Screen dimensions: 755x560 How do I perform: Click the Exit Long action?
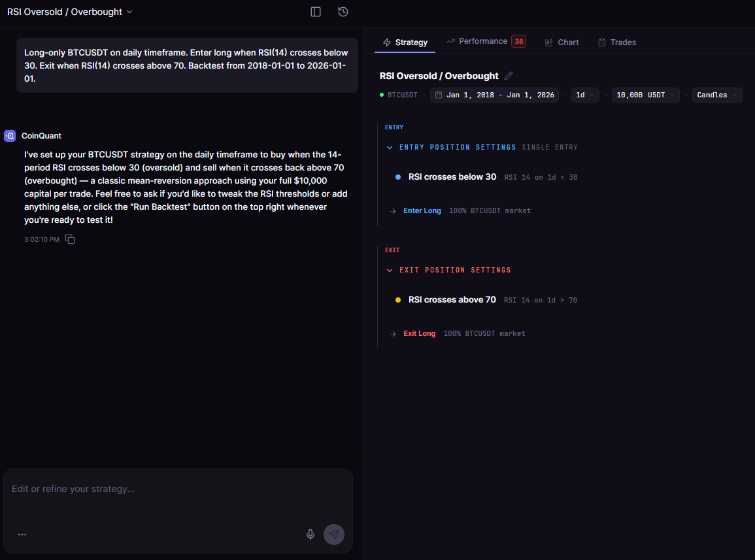[x=420, y=333]
